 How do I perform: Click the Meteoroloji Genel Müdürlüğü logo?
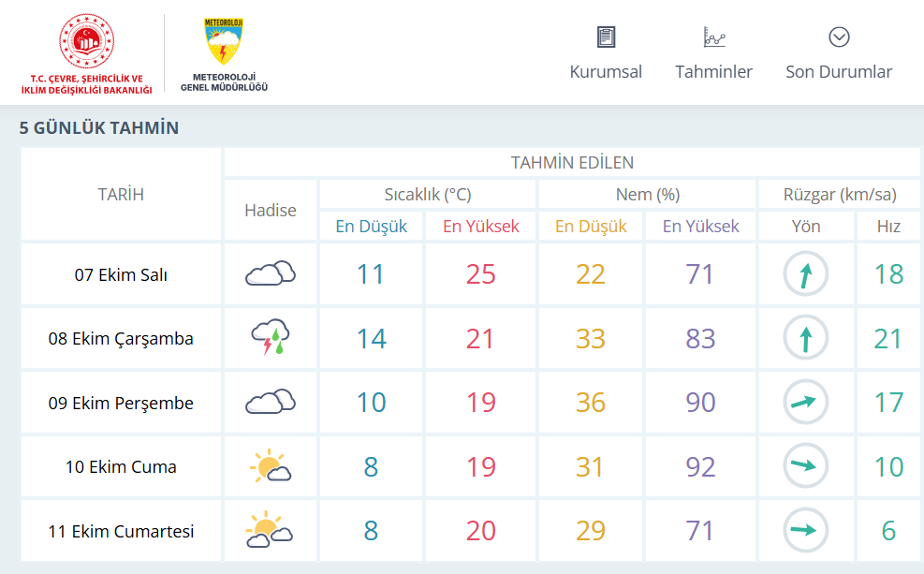[x=224, y=54]
